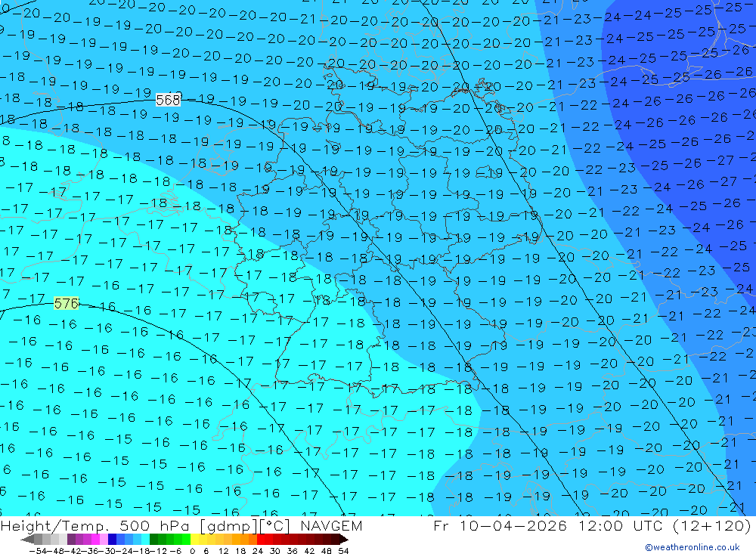Click the -54 legend label

[38, 551]
